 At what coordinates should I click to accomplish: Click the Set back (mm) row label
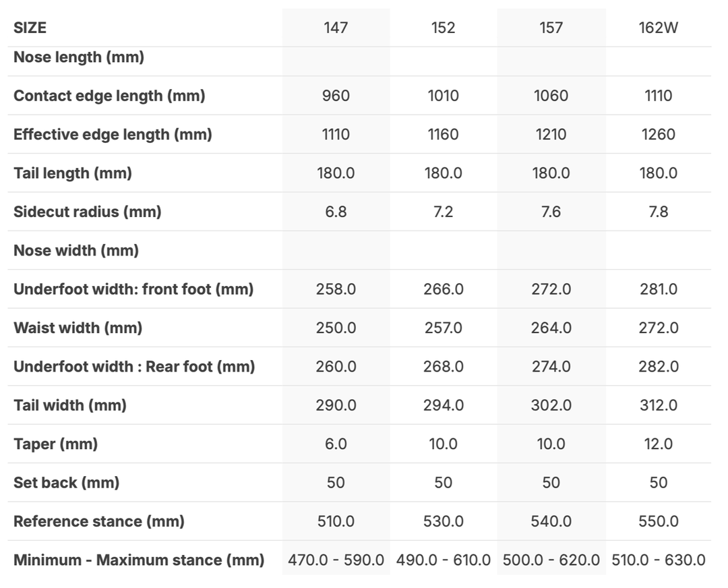(67, 483)
